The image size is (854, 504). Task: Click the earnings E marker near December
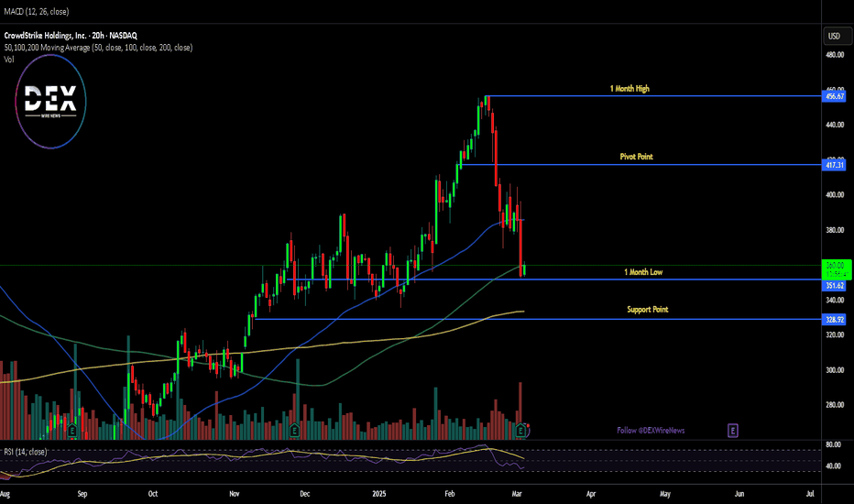tap(294, 431)
